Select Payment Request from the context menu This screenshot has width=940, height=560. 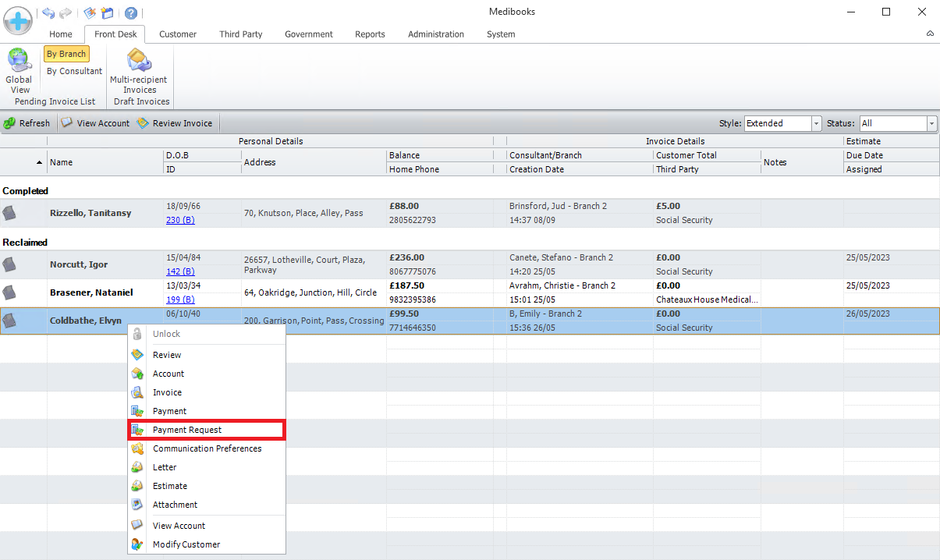[x=187, y=430]
